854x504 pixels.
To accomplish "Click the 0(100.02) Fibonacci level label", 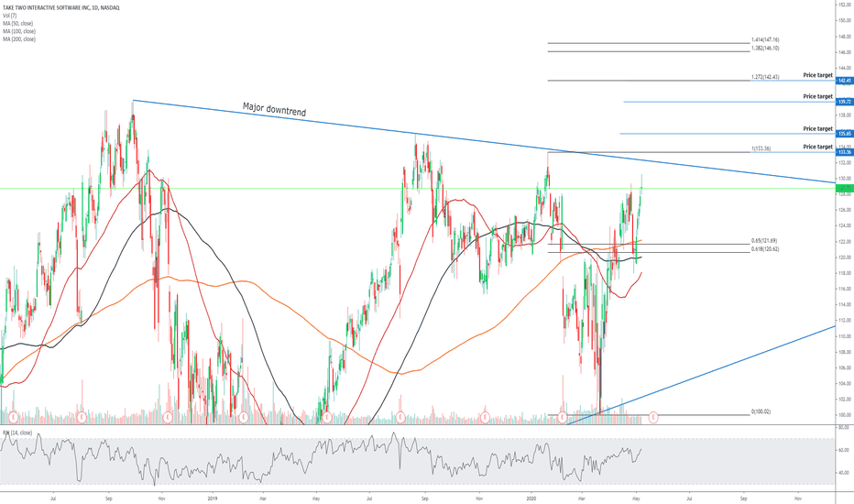I will coord(761,411).
